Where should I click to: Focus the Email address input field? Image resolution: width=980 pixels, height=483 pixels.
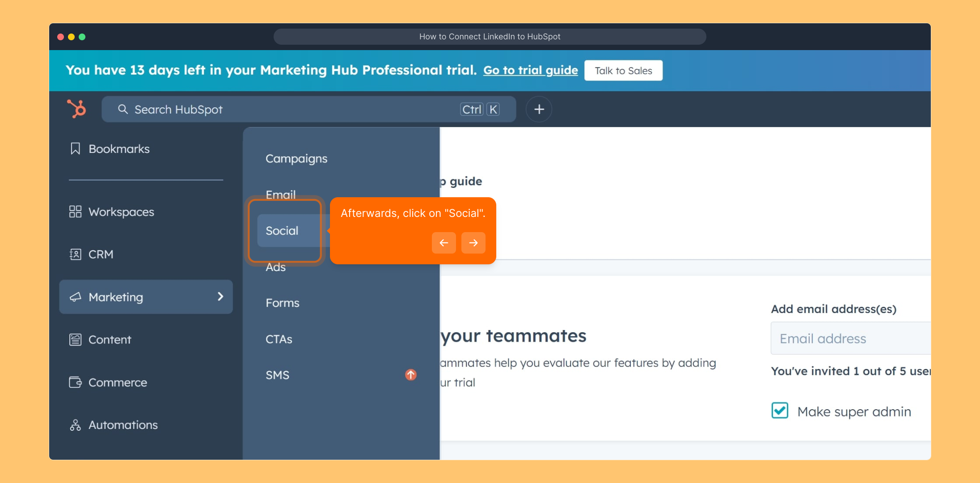tap(849, 339)
